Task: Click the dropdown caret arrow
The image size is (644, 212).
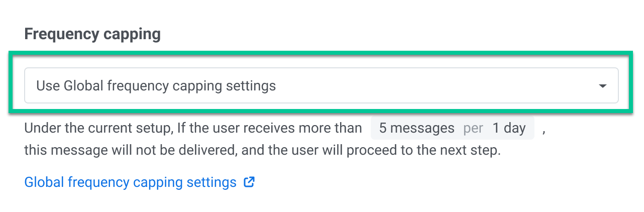Action: click(x=603, y=86)
